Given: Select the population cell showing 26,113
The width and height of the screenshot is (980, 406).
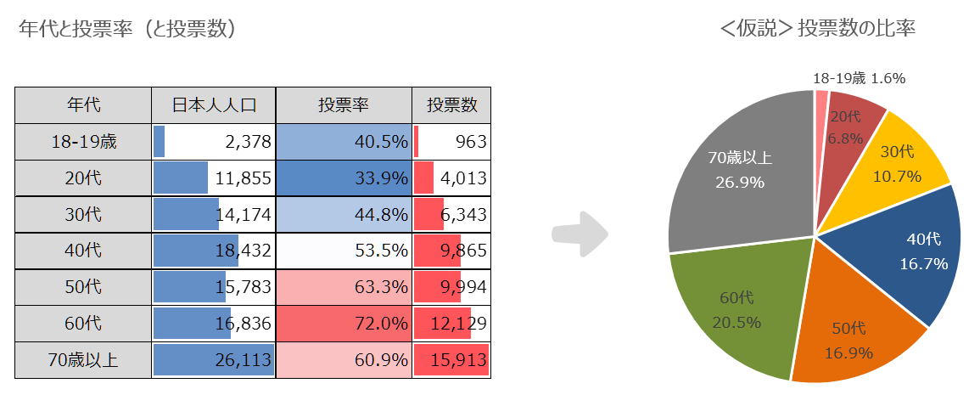Looking at the screenshot, I should click(214, 360).
